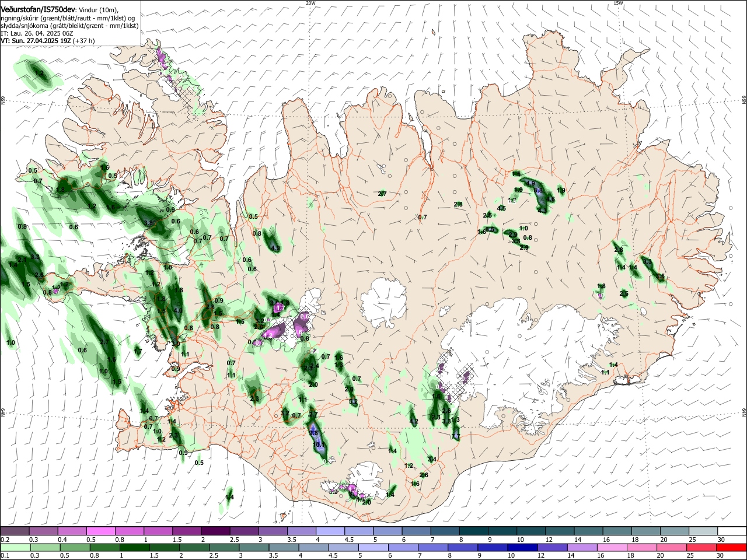747x560 pixels.
Task: Click the "5.2" precipitation value on the map
Action: coord(352,402)
